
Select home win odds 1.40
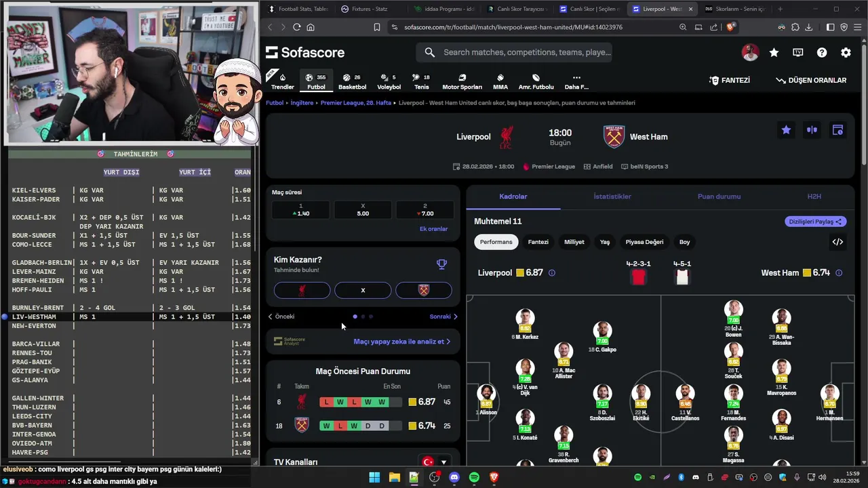[x=300, y=210]
